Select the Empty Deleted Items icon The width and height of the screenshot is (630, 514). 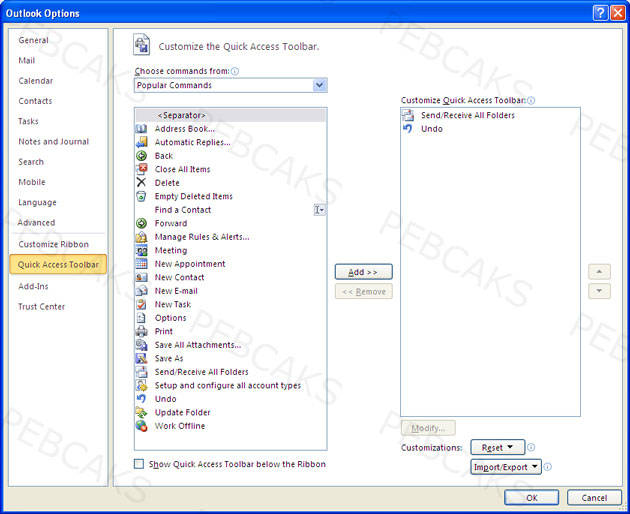[142, 196]
